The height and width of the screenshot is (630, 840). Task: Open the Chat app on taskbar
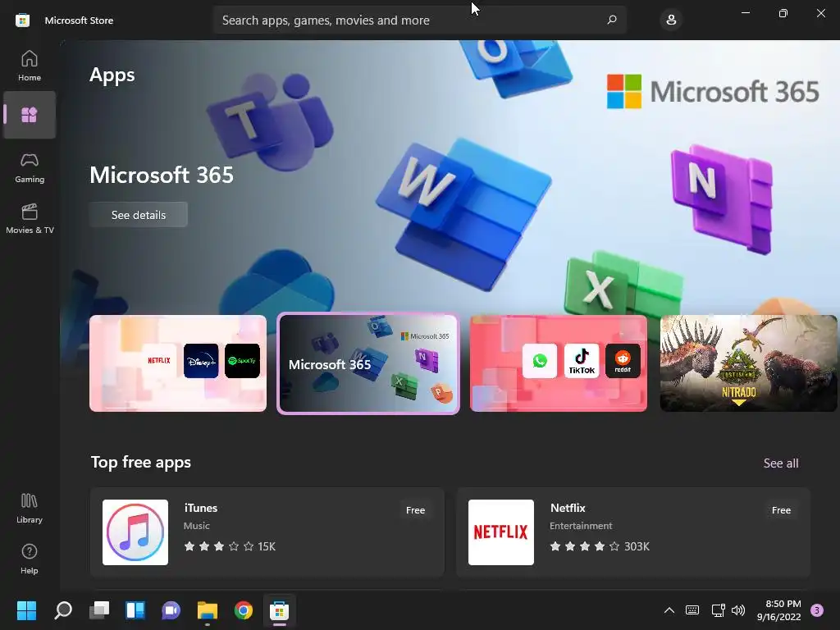pos(171,609)
